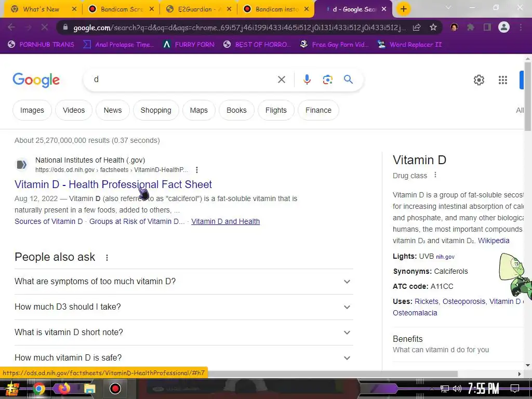Go back to the previous page
The width and height of the screenshot is (532, 399).
pos(11,27)
